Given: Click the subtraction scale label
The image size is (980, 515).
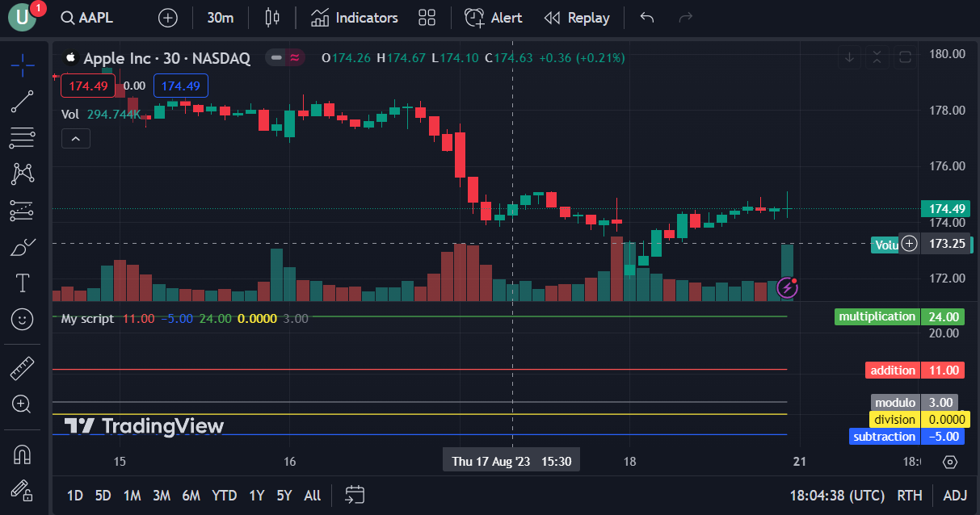Looking at the screenshot, I should 885,437.
